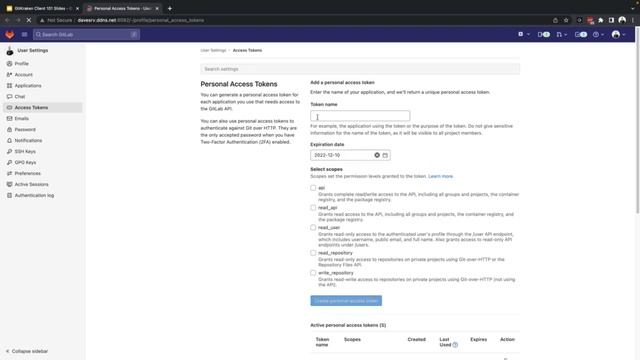Open Authentication log in sidebar

coord(34,196)
